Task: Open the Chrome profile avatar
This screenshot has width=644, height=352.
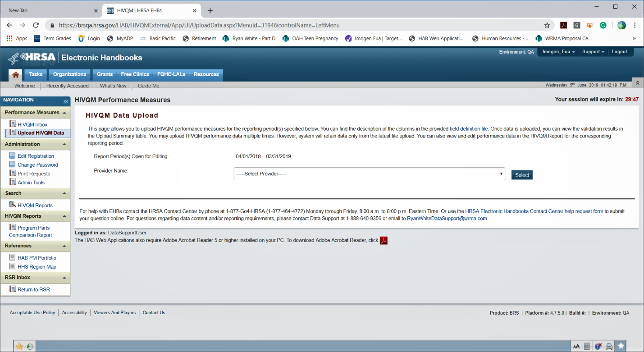Action: coord(621,25)
